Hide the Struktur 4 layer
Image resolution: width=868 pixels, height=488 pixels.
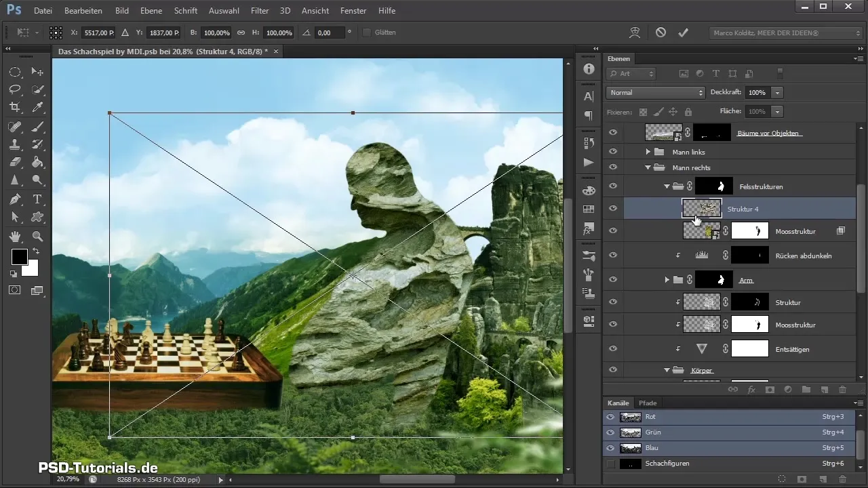(x=613, y=209)
